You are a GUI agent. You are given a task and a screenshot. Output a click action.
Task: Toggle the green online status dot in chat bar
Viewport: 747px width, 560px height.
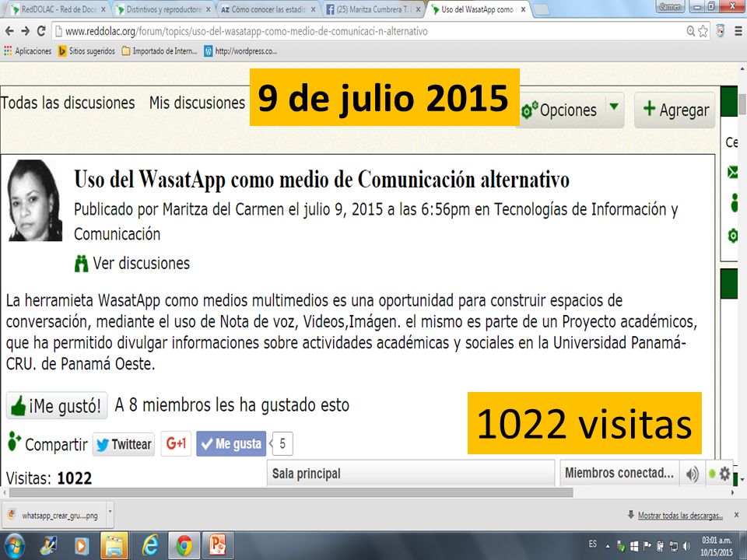point(712,474)
